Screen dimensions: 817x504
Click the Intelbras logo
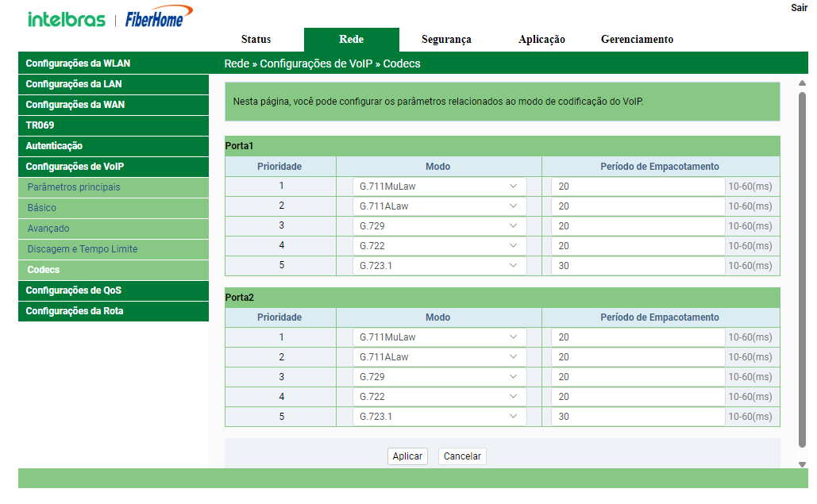click(x=66, y=20)
